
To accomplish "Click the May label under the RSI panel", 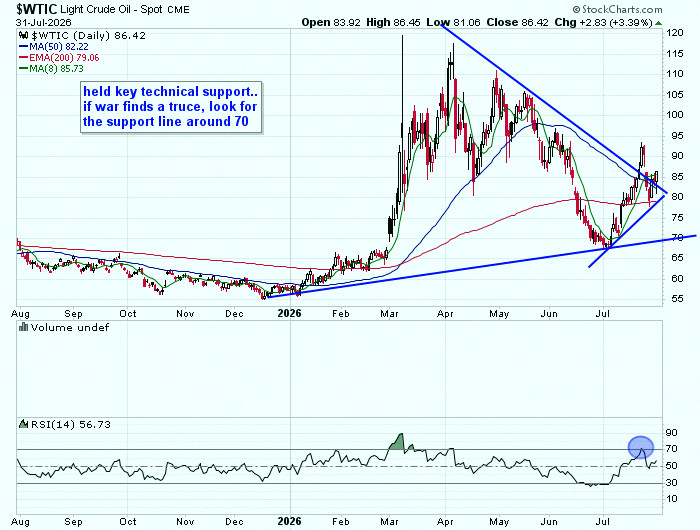I will click(499, 522).
